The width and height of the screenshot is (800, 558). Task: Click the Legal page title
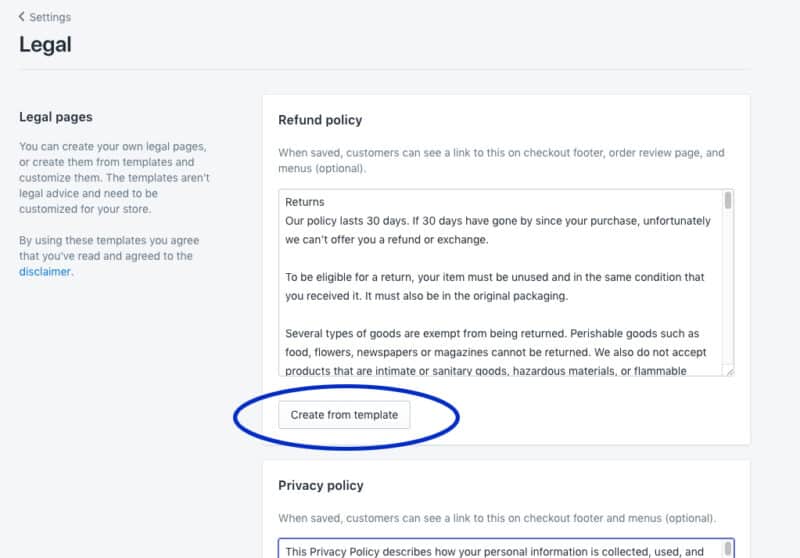(x=45, y=44)
